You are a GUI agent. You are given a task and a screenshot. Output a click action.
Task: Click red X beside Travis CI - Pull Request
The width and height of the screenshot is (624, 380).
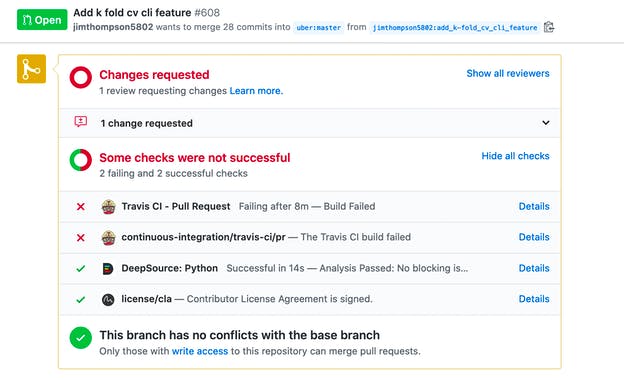81,207
